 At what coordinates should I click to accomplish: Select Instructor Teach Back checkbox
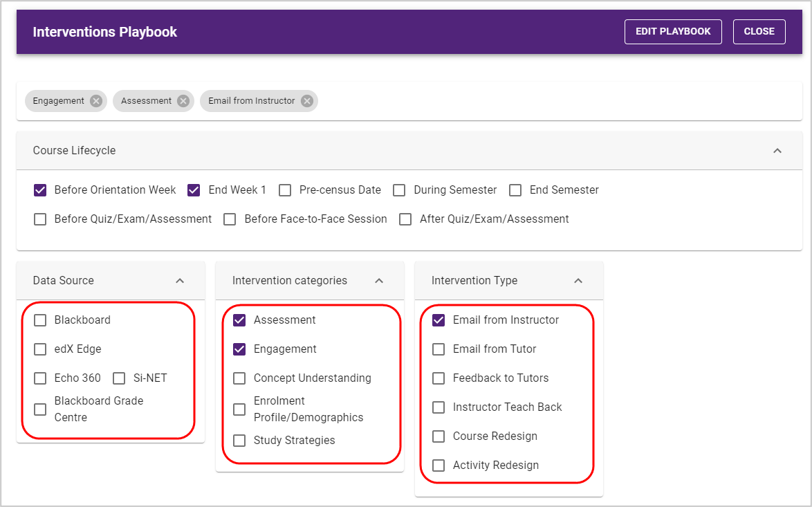click(x=438, y=407)
